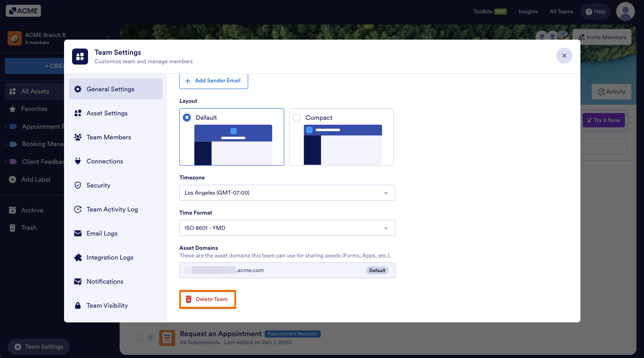
Task: Click the Compact layout preview thumbnail
Action: click(x=343, y=145)
